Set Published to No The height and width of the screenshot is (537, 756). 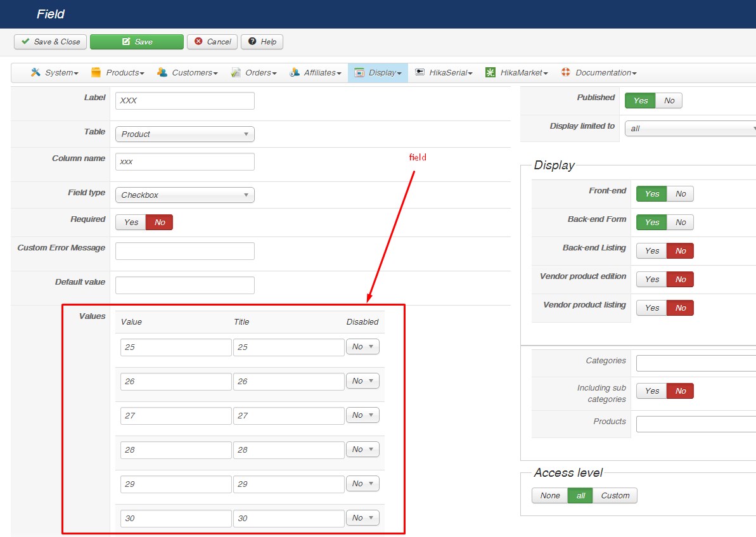click(x=669, y=100)
